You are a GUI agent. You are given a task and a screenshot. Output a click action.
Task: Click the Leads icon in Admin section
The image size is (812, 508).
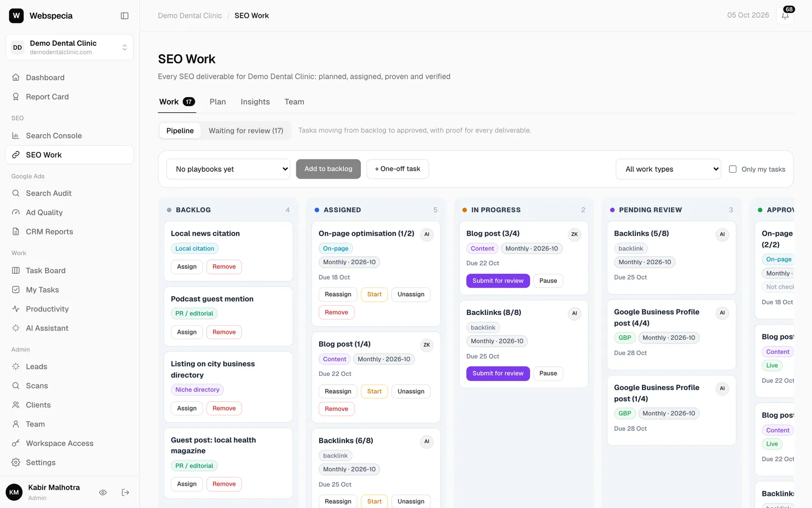[16, 366]
